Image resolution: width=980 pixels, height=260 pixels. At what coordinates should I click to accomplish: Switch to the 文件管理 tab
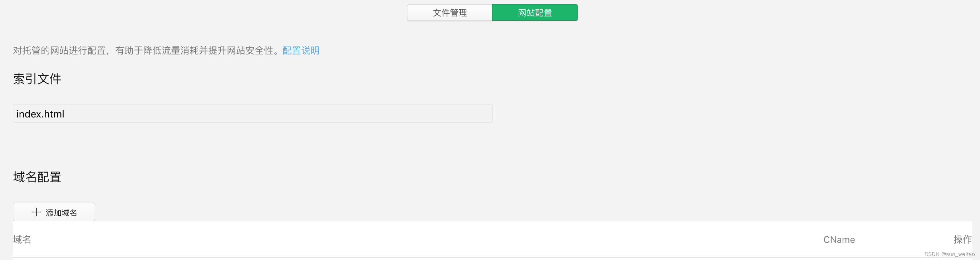450,13
